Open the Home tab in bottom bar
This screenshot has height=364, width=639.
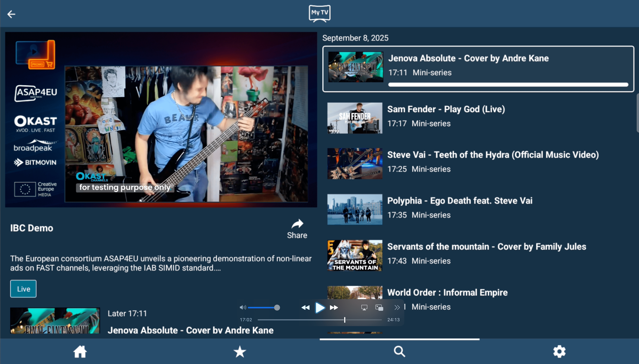(x=80, y=351)
